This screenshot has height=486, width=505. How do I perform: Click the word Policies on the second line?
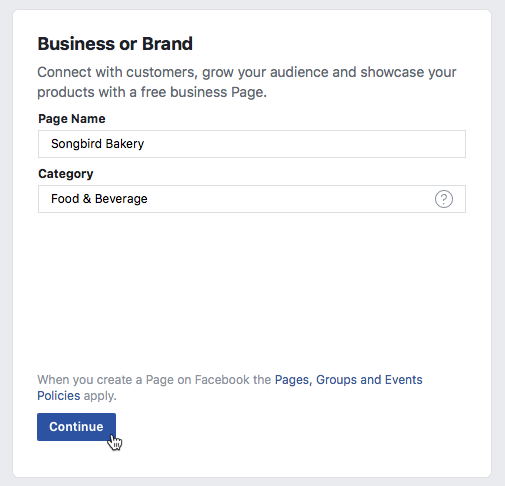[59, 396]
